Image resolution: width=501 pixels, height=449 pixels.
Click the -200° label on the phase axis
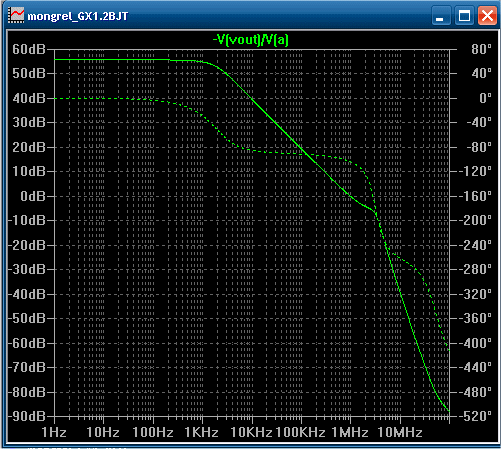475,220
